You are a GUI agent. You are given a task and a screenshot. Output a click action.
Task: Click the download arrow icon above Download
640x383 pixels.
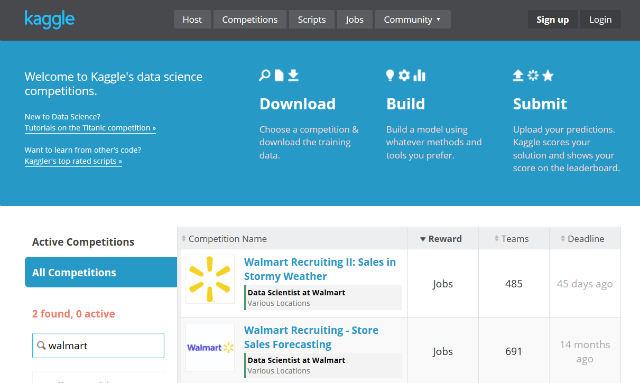[293, 75]
